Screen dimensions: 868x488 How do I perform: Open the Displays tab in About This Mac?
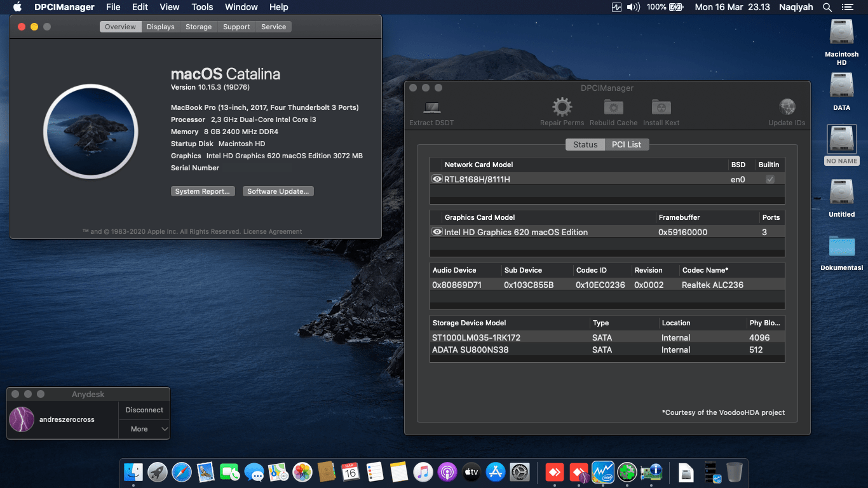pyautogui.click(x=161, y=27)
